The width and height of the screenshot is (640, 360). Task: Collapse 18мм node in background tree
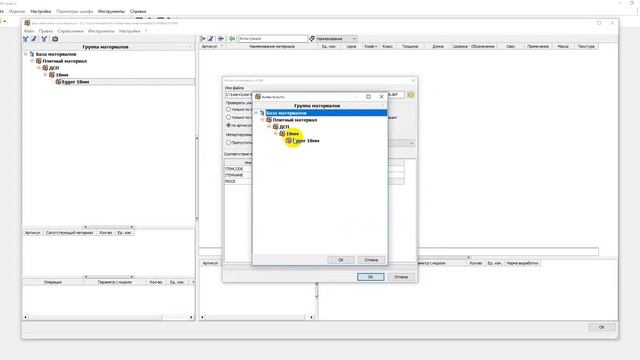[x=45, y=75]
